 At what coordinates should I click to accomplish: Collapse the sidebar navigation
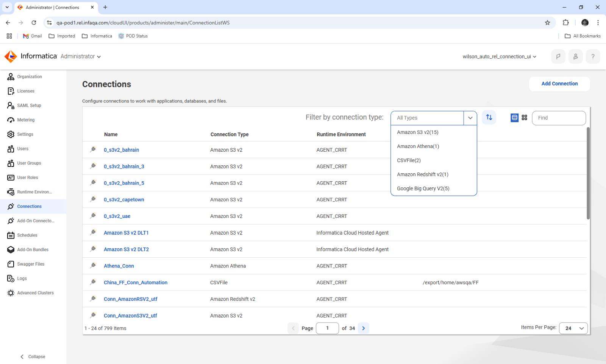click(33, 356)
